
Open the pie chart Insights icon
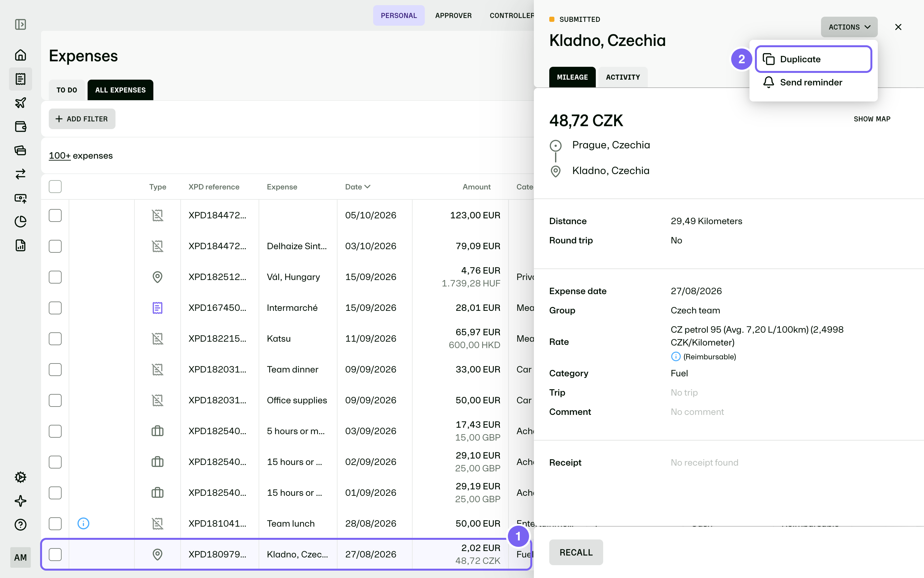[21, 221]
